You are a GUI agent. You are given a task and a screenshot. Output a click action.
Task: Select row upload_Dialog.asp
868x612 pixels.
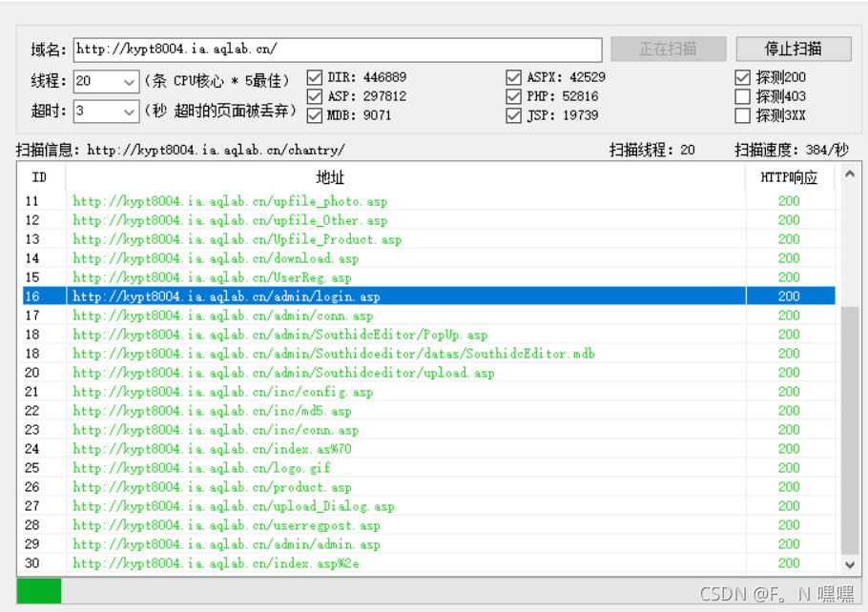[x=428, y=506]
